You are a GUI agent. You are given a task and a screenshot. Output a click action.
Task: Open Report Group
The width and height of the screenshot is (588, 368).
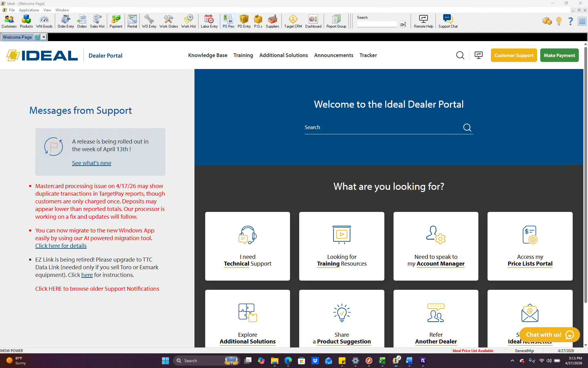coord(336,21)
